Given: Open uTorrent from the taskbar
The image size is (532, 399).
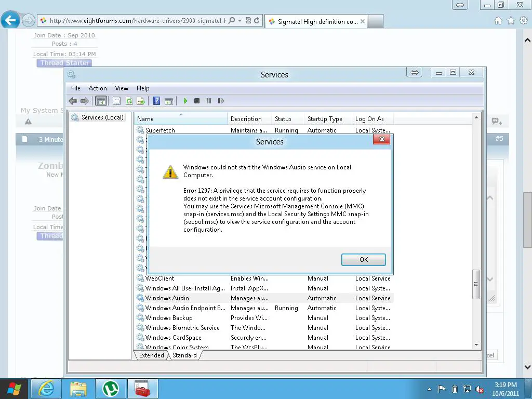Looking at the screenshot, I should 110,389.
